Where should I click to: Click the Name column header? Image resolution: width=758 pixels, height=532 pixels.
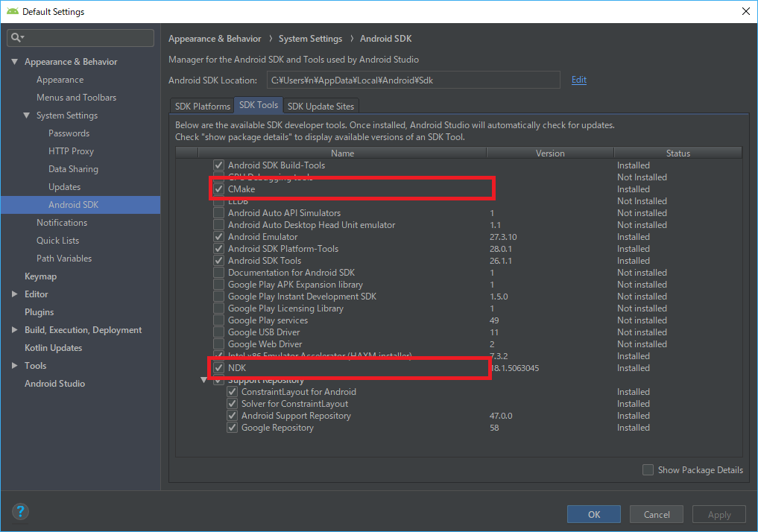tap(342, 153)
